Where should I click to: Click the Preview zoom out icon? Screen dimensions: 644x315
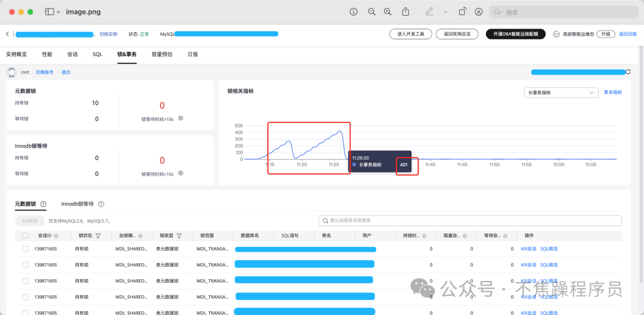point(371,11)
